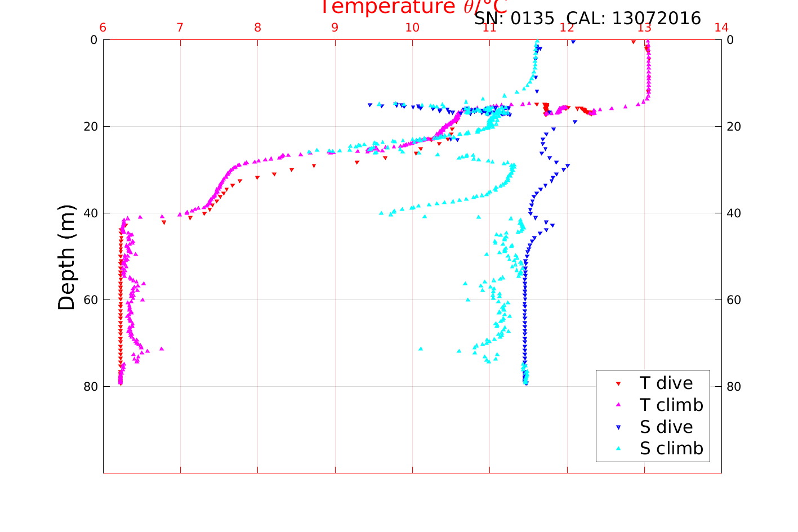Click temperature tick label 12
Viewport: 798px width, 532px height.
(567, 28)
